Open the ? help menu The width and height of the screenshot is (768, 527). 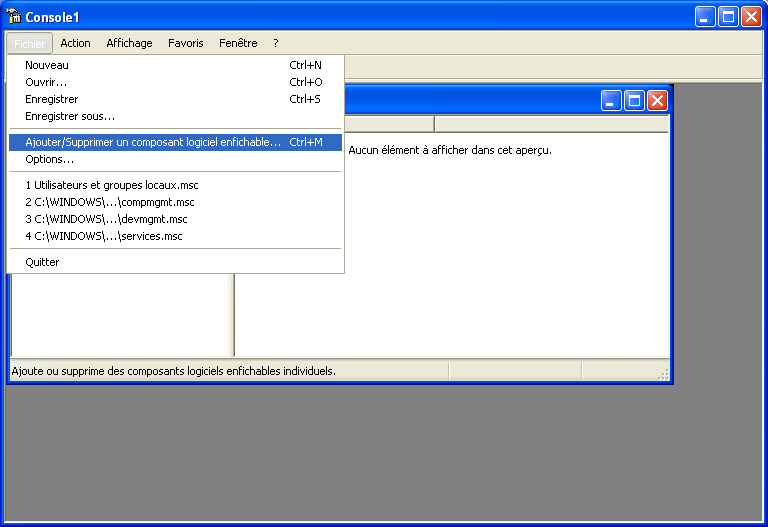pos(276,44)
